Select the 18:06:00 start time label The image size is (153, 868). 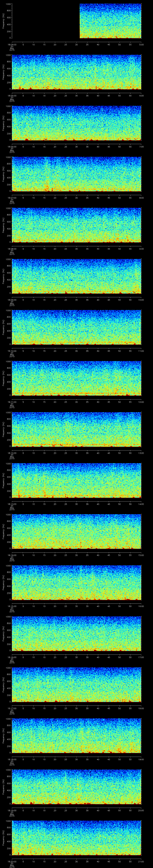point(12,147)
